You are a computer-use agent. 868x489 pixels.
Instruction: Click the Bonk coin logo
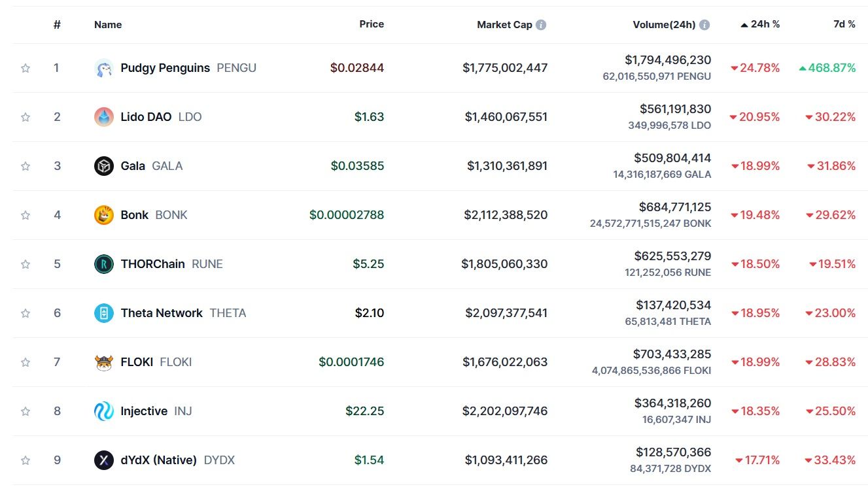tap(103, 215)
